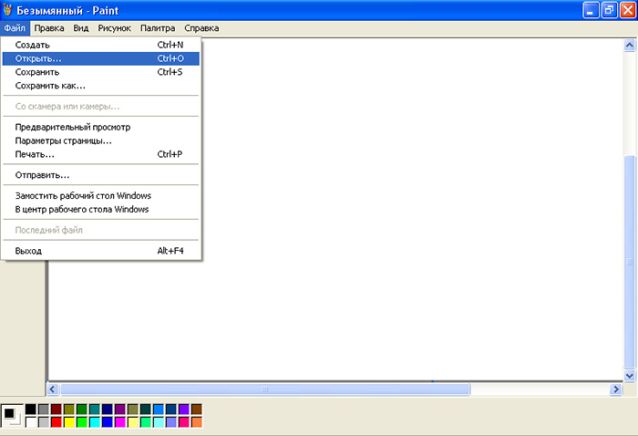The width and height of the screenshot is (638, 436).
Task: Select В центр рабочего стола Windows
Action: [101, 209]
